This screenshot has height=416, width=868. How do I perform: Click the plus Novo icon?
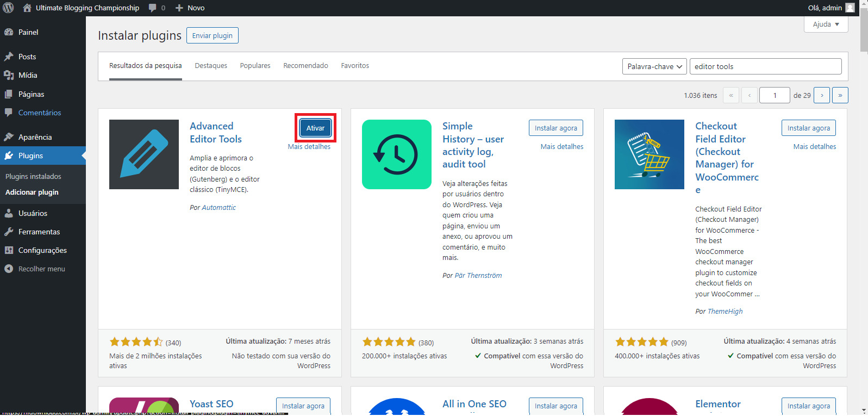[179, 8]
